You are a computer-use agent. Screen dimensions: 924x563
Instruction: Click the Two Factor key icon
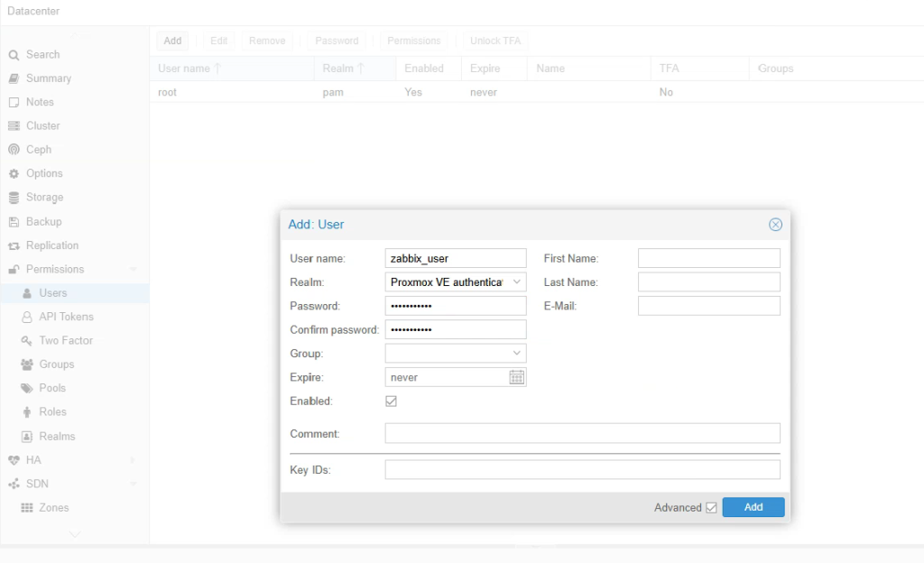(x=27, y=341)
